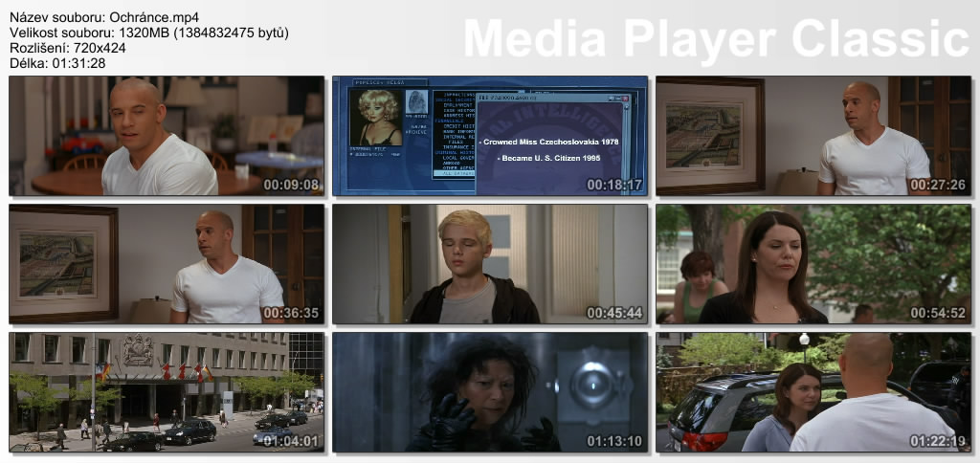
Task: Click the Media Player Classic watermark text
Action: 716,39
